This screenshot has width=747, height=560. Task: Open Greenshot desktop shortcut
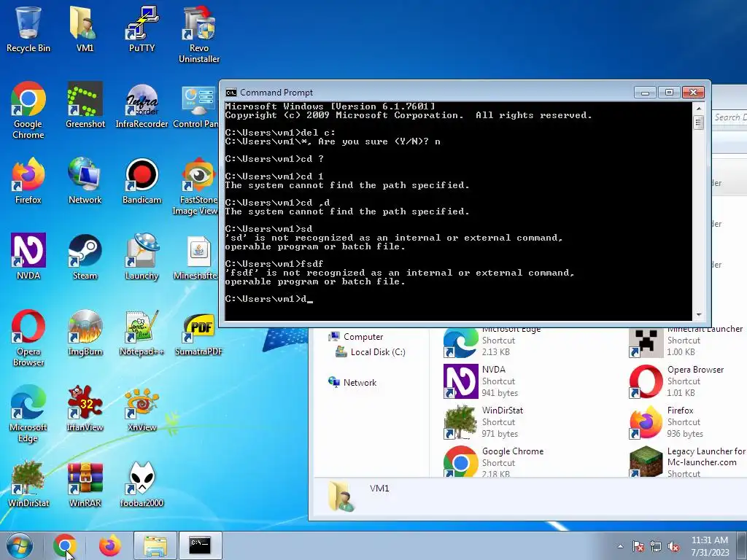85,104
